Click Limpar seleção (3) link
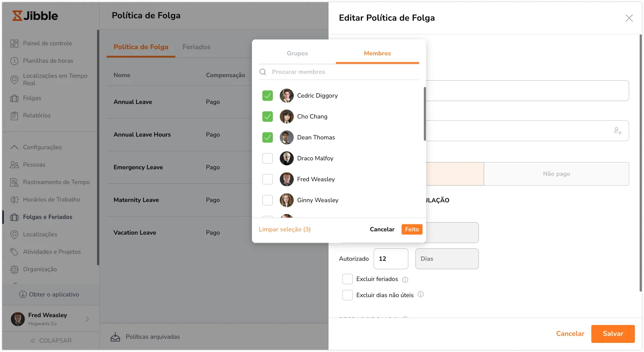This screenshot has width=644, height=352. [285, 229]
